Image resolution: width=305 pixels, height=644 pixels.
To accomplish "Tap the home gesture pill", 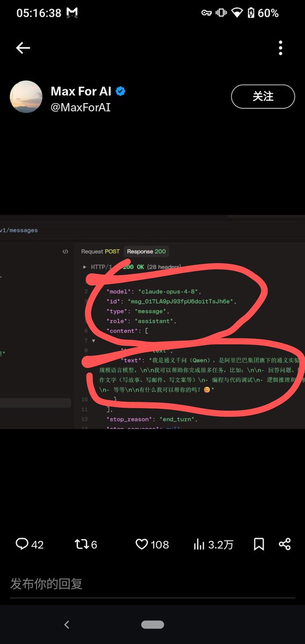I will 152,625.
